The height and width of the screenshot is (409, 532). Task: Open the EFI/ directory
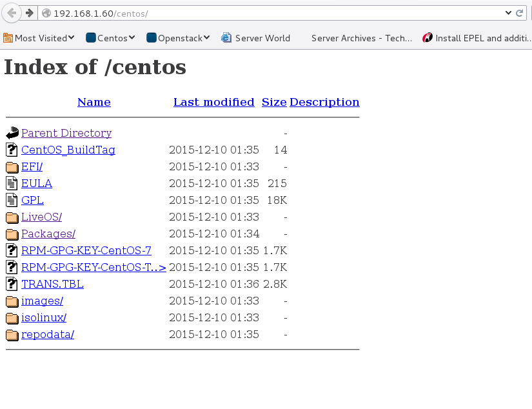pos(32,166)
